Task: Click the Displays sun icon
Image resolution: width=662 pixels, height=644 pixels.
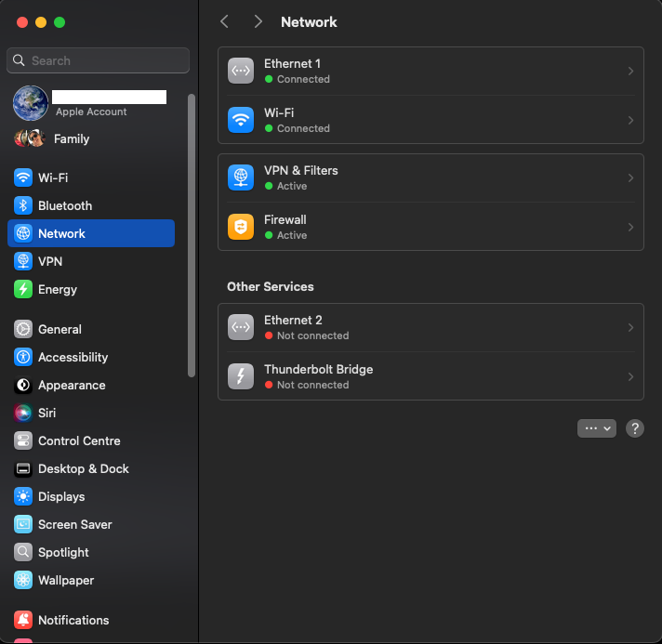Action: tap(23, 497)
